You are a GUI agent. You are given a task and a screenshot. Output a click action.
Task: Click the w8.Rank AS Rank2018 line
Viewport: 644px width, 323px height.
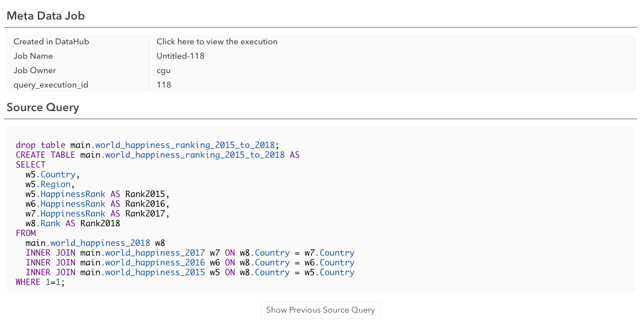click(73, 223)
